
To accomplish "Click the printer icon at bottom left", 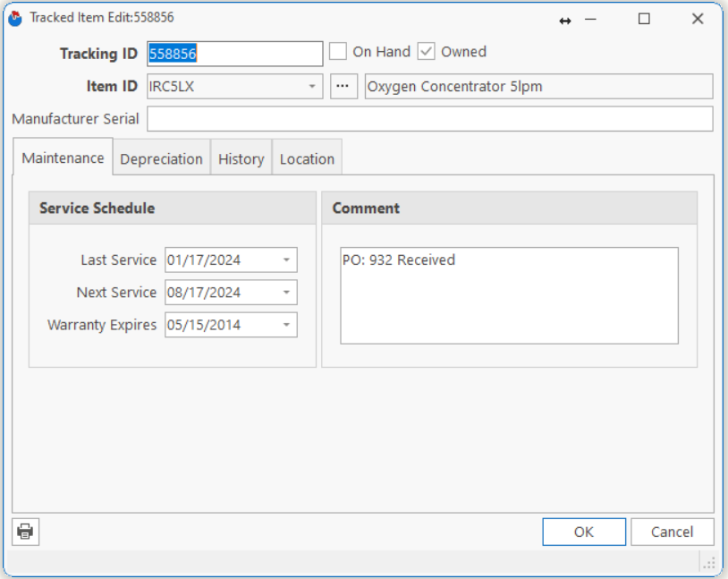I will [25, 532].
